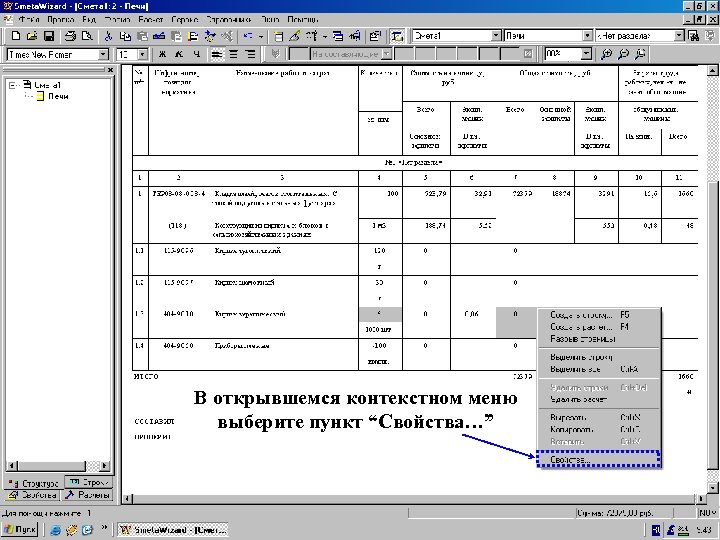Open the Файл menu
720x540 pixels.
pyautogui.click(x=28, y=20)
